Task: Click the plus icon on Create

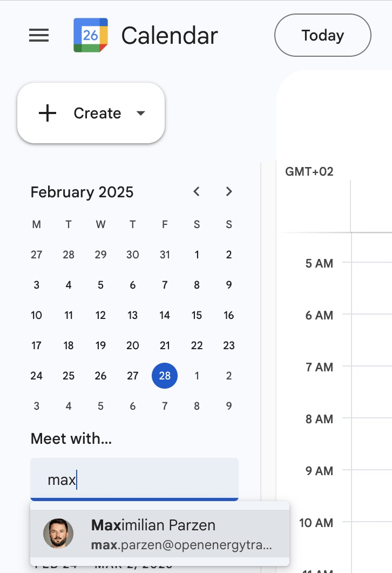Action: 48,114
